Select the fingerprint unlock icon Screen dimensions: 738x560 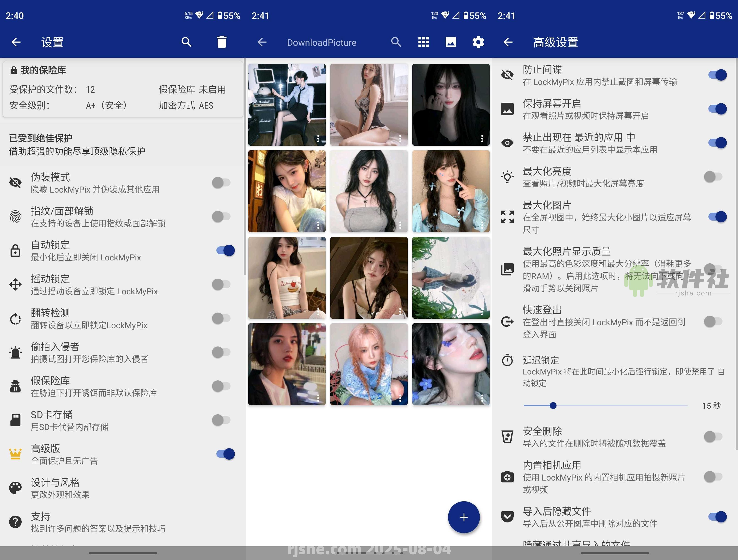tap(15, 216)
